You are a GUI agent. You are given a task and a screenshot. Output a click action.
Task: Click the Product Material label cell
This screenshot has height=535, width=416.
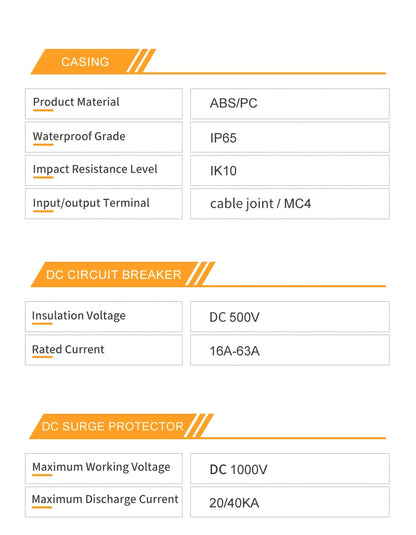click(x=104, y=104)
